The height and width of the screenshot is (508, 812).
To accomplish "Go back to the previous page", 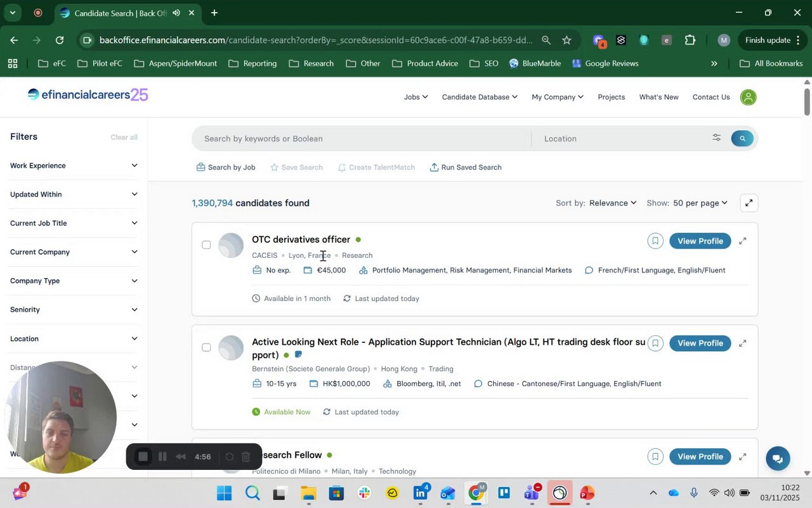I will (x=14, y=40).
